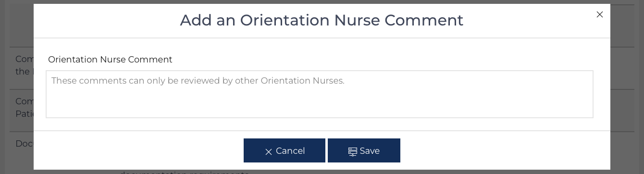Click the 'Add an Orientation Nurse Comment' title

322,20
